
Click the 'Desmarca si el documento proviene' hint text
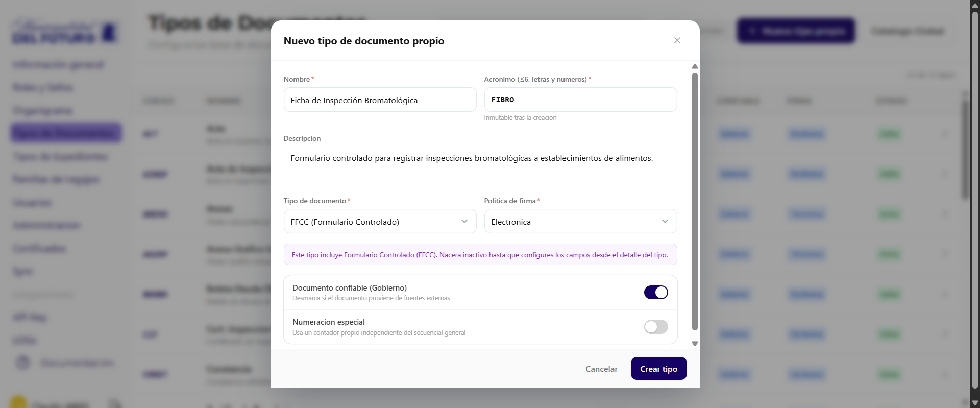(x=371, y=298)
